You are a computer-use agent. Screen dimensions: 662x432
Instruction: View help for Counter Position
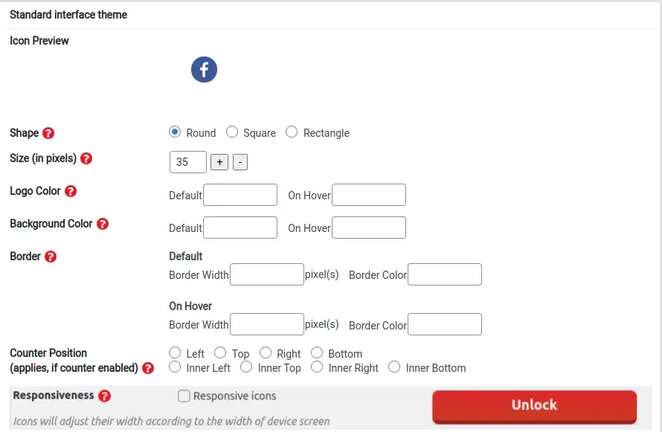148,368
